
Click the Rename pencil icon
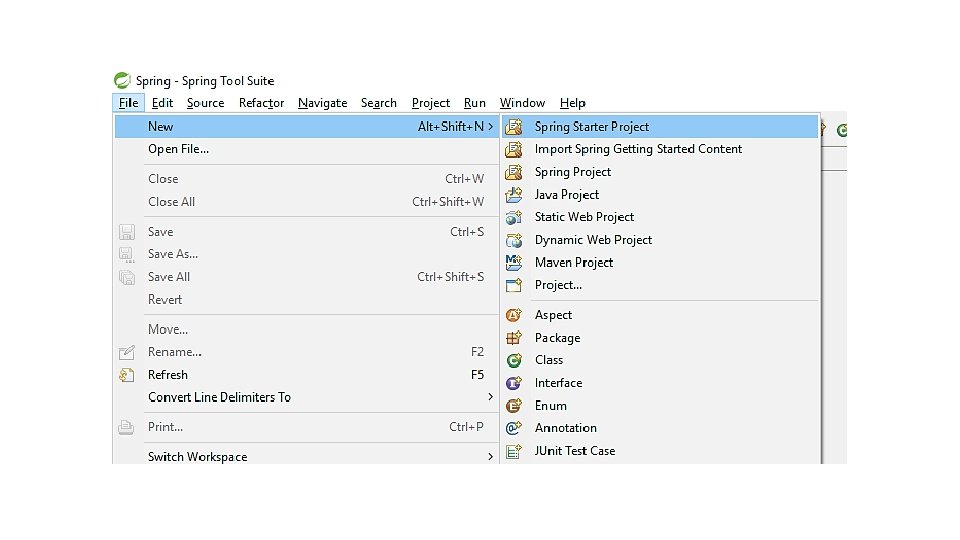coord(127,352)
